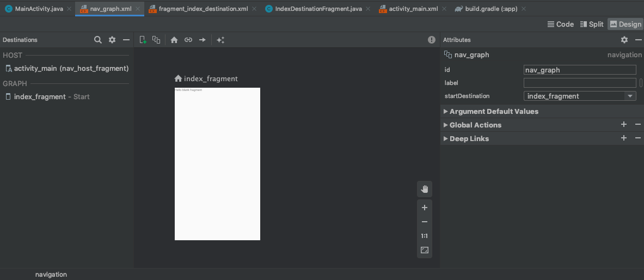The image size is (644, 280).
Task: Click the label input field
Action: click(x=580, y=83)
